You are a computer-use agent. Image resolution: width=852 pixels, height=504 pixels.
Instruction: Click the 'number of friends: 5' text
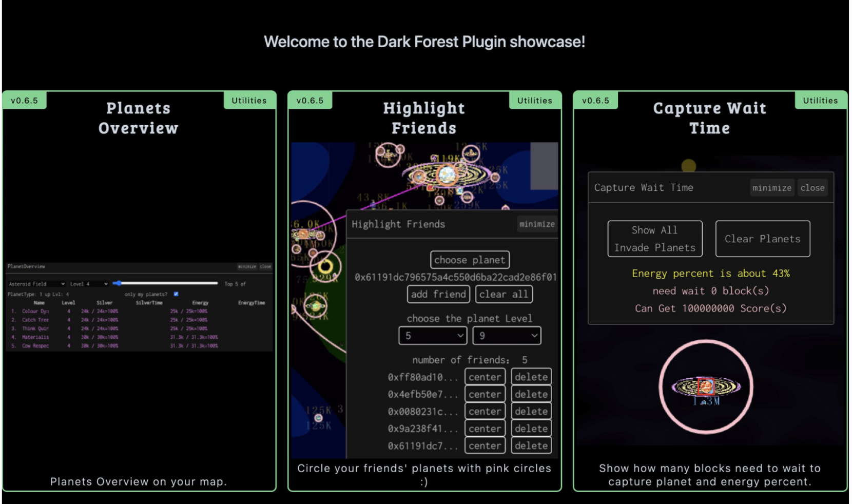(470, 360)
